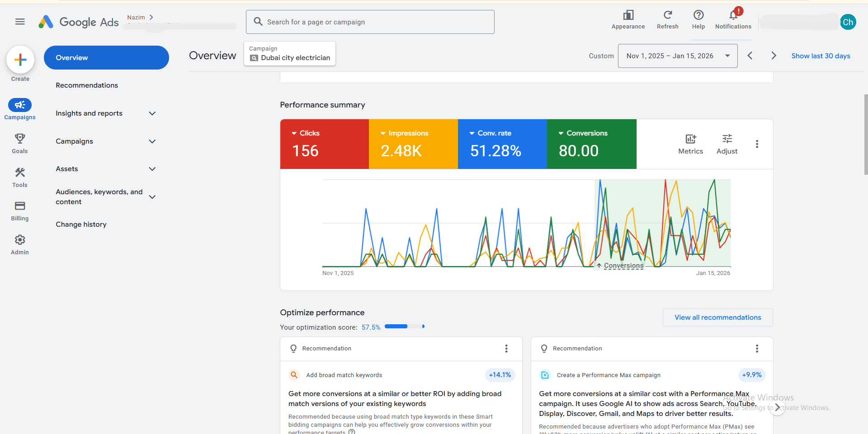Open the date range picker for Nov 1 – Jan 15
The width and height of the screenshot is (868, 434).
tap(677, 56)
